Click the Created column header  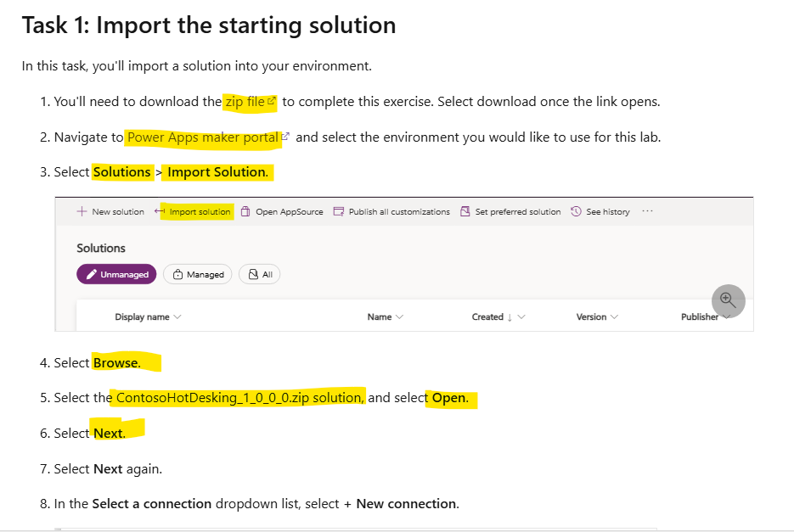click(x=488, y=316)
